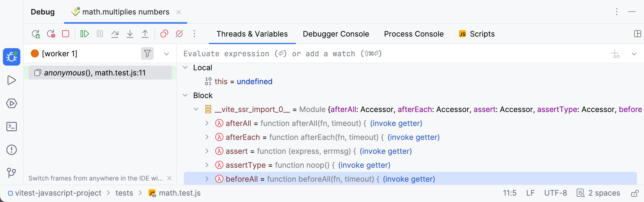Open the Scripts tab
644x202 pixels.
(482, 34)
